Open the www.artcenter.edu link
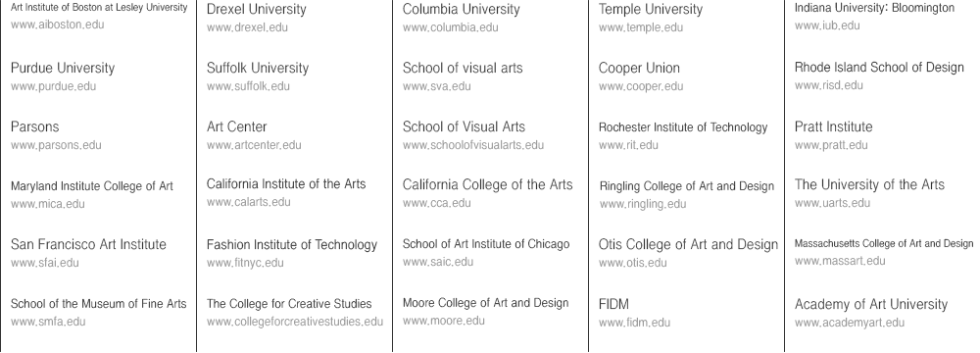 (254, 145)
